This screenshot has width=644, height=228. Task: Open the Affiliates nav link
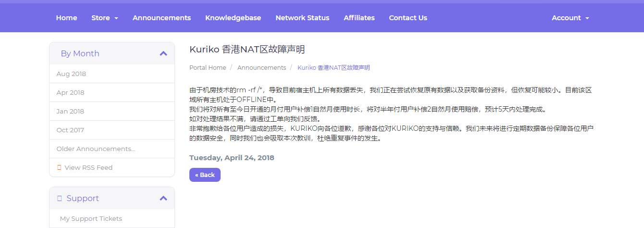(359, 18)
